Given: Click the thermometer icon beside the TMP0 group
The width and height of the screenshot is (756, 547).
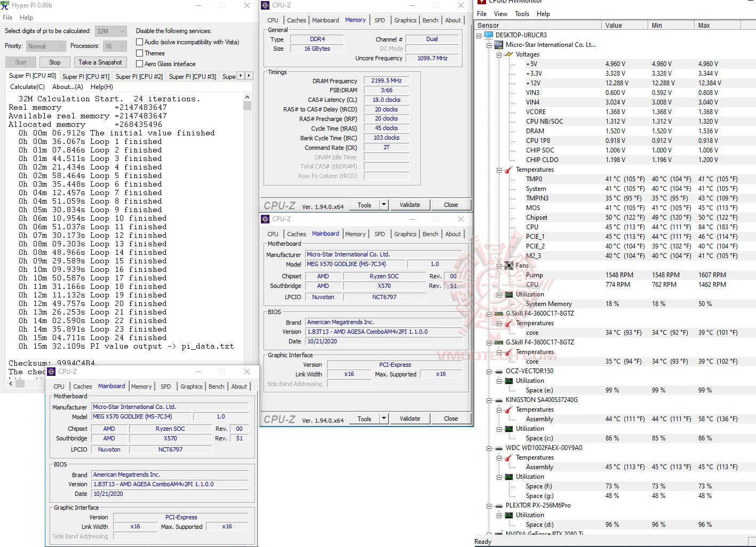Looking at the screenshot, I should pos(508,170).
